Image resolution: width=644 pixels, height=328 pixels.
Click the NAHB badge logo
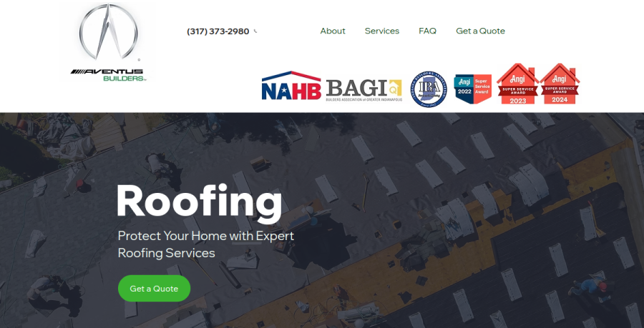292,86
